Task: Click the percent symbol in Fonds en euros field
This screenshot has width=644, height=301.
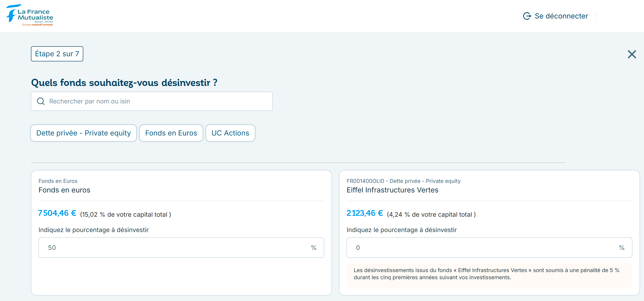Action: [313, 248]
